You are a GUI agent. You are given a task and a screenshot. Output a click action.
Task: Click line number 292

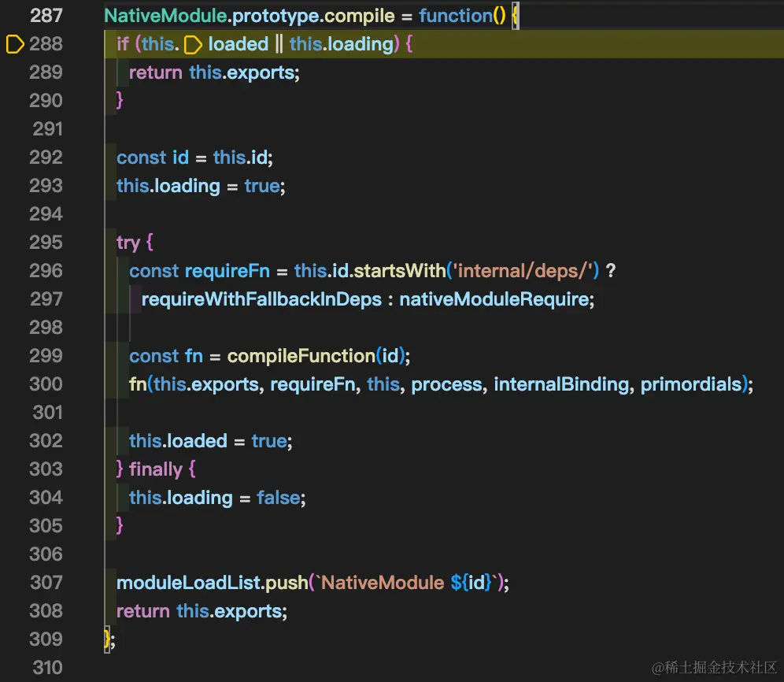click(x=46, y=158)
